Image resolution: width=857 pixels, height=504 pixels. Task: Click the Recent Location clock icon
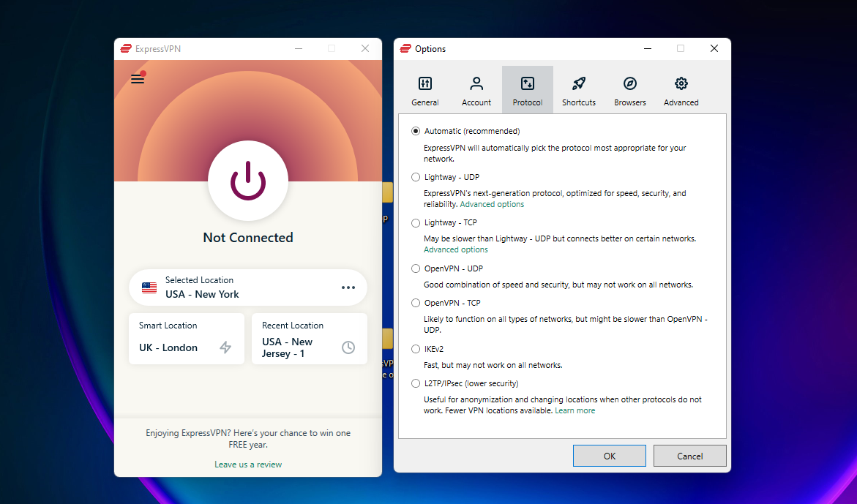pos(348,347)
